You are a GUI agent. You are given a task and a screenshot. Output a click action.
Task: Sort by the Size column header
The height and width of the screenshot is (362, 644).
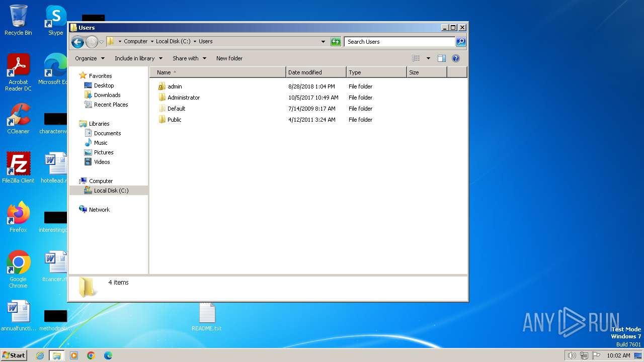tap(427, 72)
